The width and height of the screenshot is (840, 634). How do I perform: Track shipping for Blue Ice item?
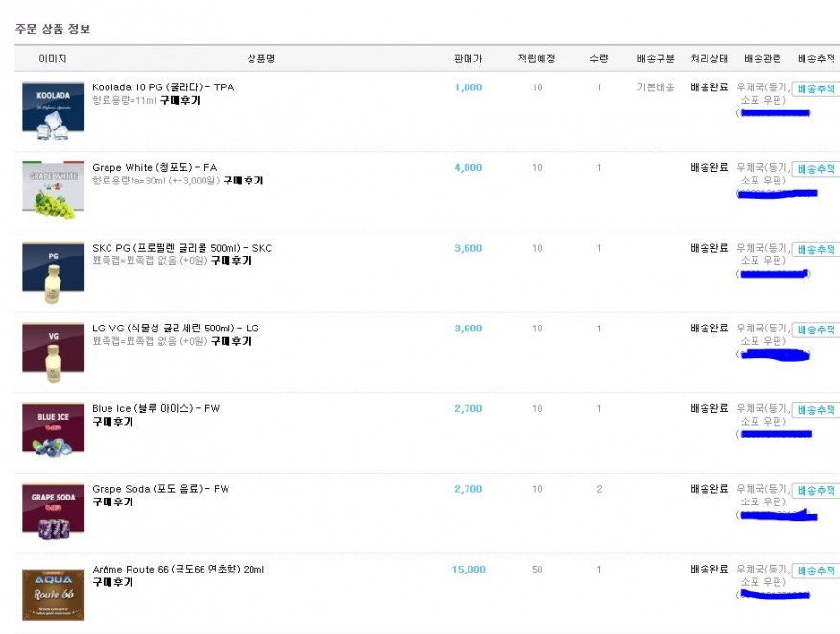coord(815,410)
